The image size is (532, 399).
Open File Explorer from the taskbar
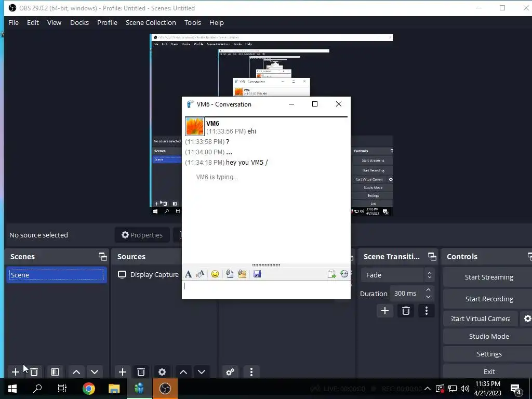coord(114,389)
